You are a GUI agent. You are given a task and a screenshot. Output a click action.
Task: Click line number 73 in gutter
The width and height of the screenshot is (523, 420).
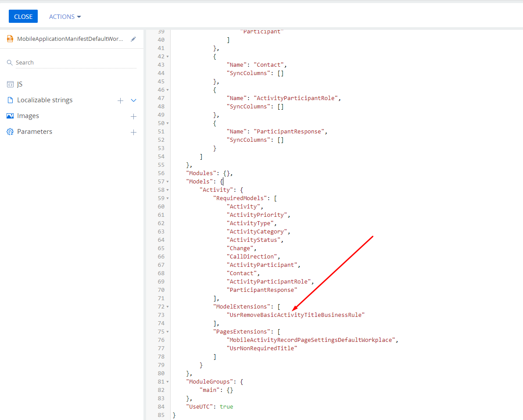(161, 315)
